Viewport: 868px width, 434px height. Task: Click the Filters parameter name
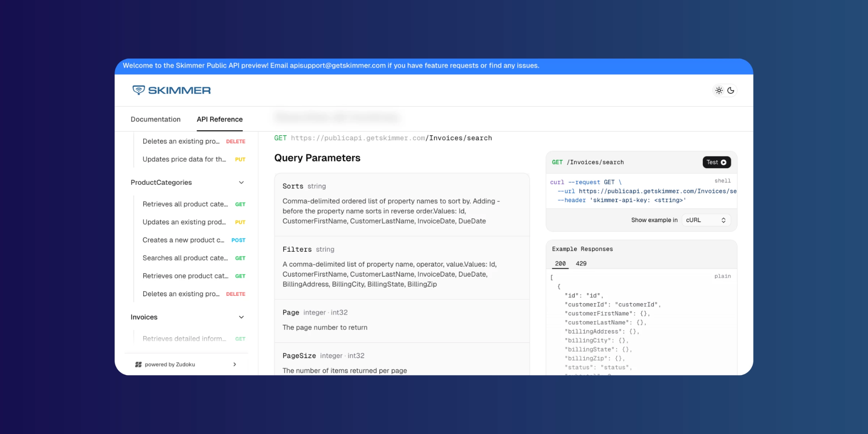click(297, 249)
